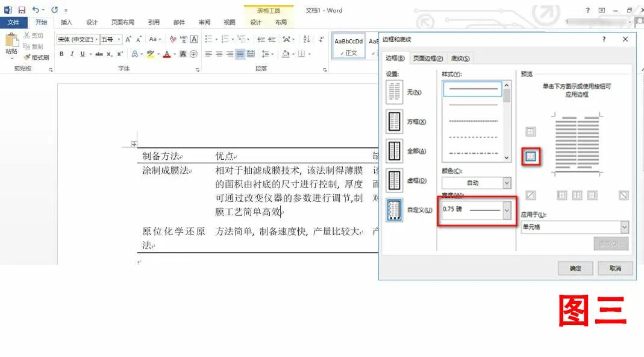Image resolution: width=644 pixels, height=357 pixels.
Task: Dismiss the dialog with 取消
Action: (x=615, y=268)
